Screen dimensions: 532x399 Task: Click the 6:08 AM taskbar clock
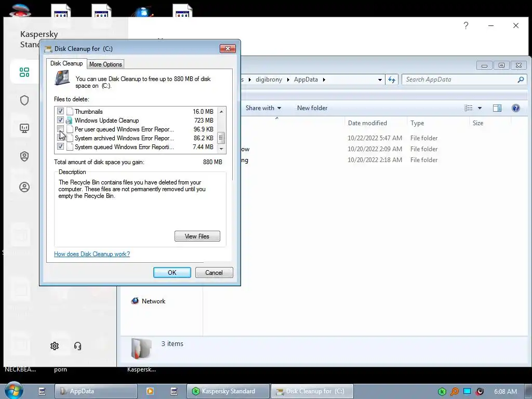(x=506, y=392)
